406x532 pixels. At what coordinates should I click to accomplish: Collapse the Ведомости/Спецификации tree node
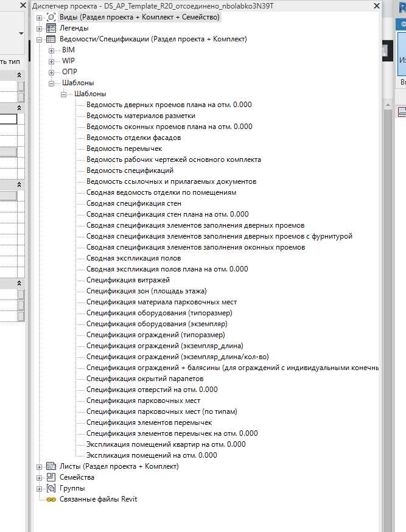click(x=40, y=39)
